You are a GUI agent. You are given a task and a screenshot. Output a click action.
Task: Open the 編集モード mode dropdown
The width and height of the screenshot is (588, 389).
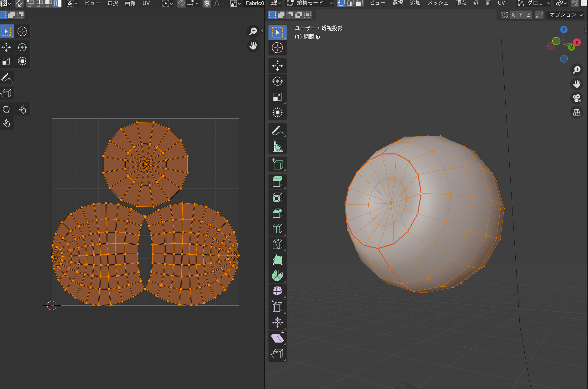point(310,3)
